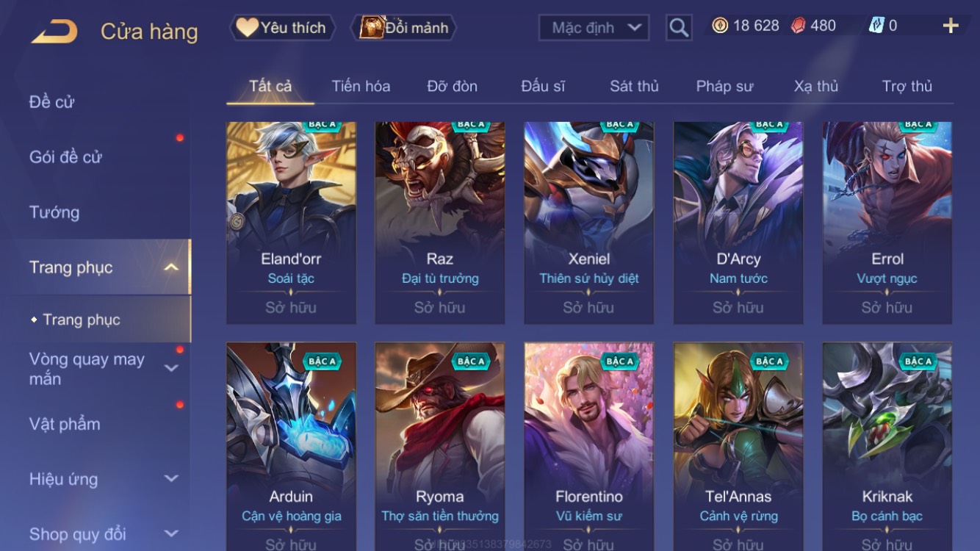Expand Vòng quay may mắn menu
This screenshot has height=551, width=980.
171,369
